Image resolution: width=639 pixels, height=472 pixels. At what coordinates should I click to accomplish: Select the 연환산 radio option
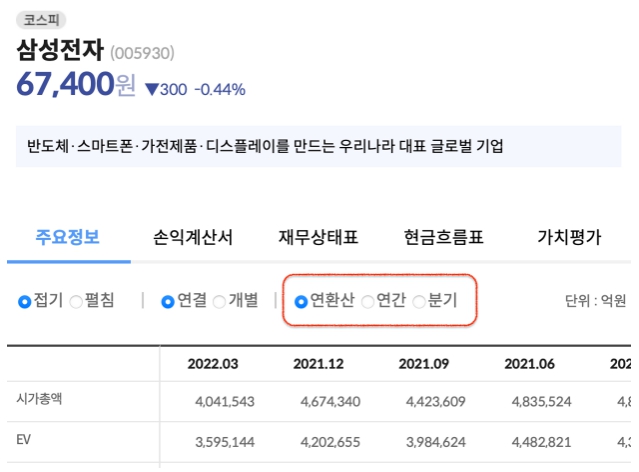[x=301, y=302]
